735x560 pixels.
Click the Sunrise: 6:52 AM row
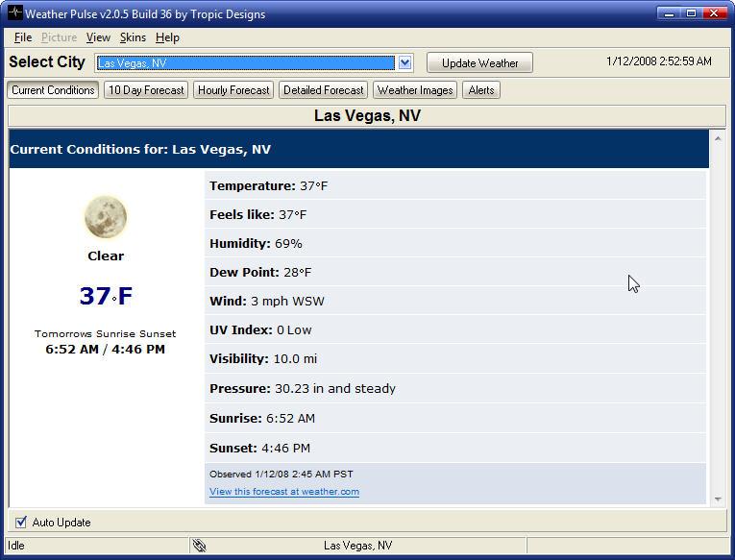455,418
